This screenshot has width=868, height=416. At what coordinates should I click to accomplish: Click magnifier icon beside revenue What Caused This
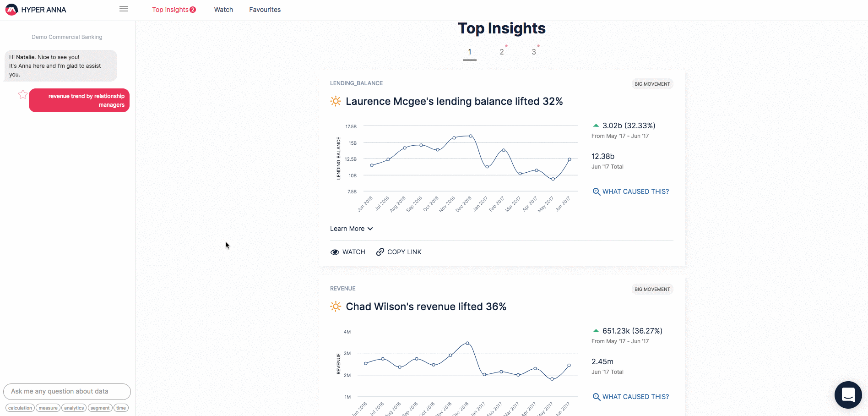coord(596,397)
